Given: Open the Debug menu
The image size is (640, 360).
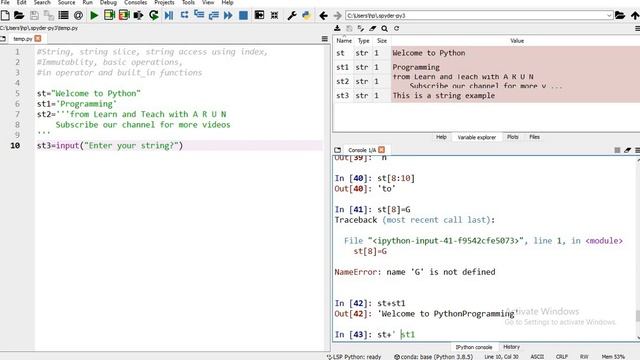Looking at the screenshot, I should [x=108, y=2].
